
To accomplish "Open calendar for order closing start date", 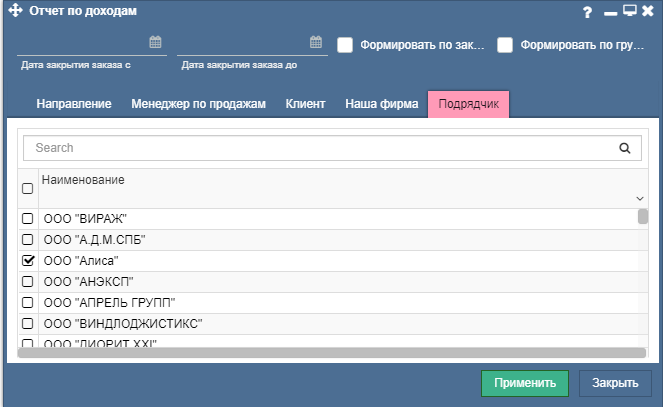I will [155, 43].
